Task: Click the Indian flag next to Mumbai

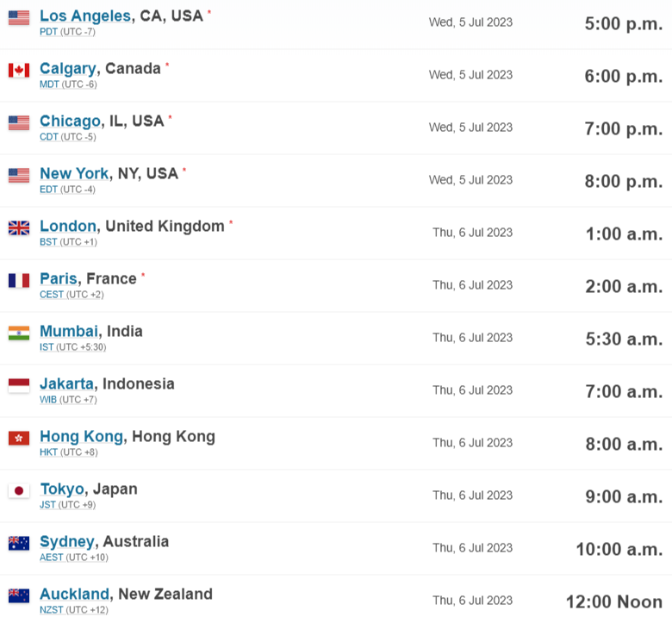Action: click(x=19, y=333)
